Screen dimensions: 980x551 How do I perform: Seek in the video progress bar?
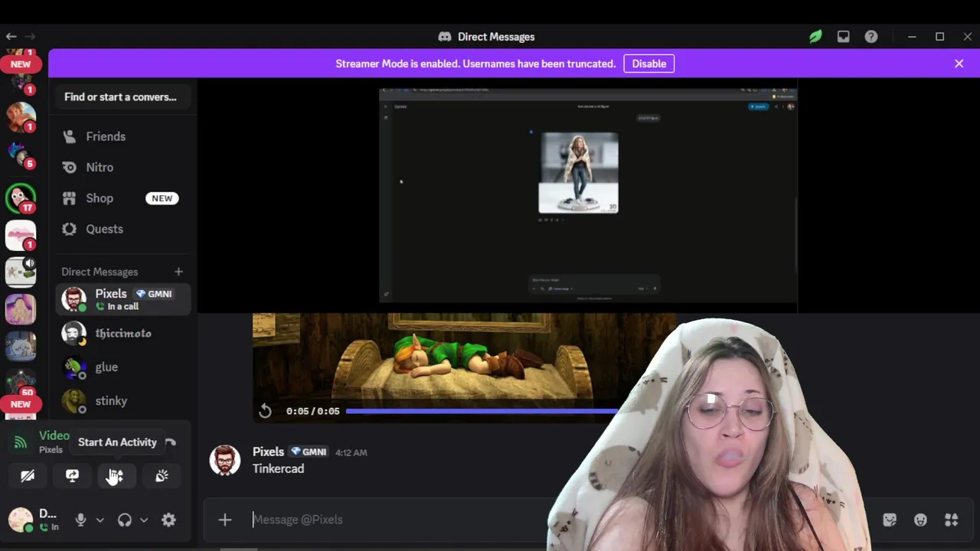(x=482, y=411)
